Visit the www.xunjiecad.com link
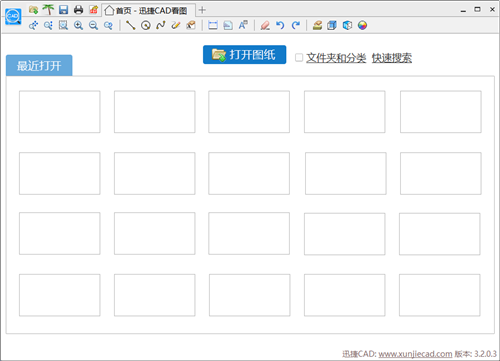This screenshot has width=500, height=361. click(x=415, y=354)
